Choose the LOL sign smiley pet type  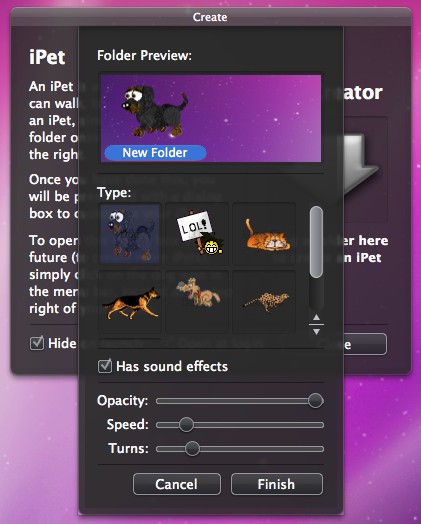[197, 234]
